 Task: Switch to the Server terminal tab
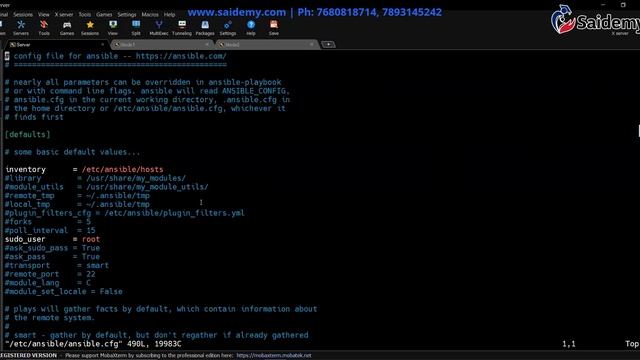[x=55, y=44]
